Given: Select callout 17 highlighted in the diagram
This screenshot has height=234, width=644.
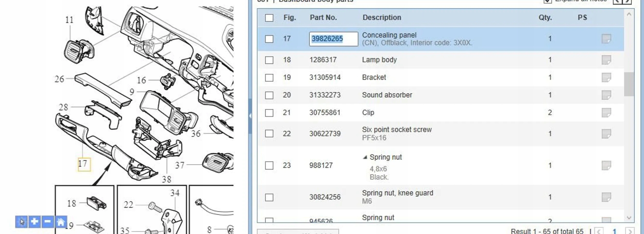Looking at the screenshot, I should tap(84, 164).
